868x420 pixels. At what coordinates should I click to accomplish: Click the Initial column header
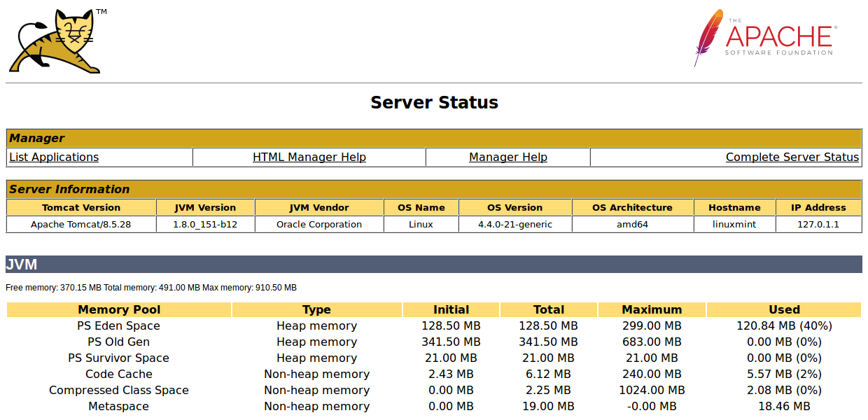point(451,309)
